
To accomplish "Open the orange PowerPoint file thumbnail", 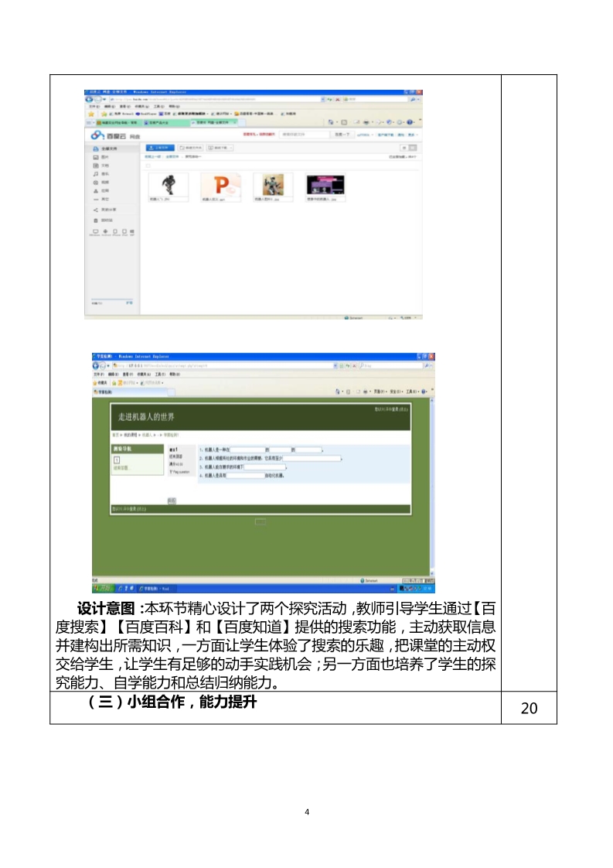I will click(x=221, y=188).
